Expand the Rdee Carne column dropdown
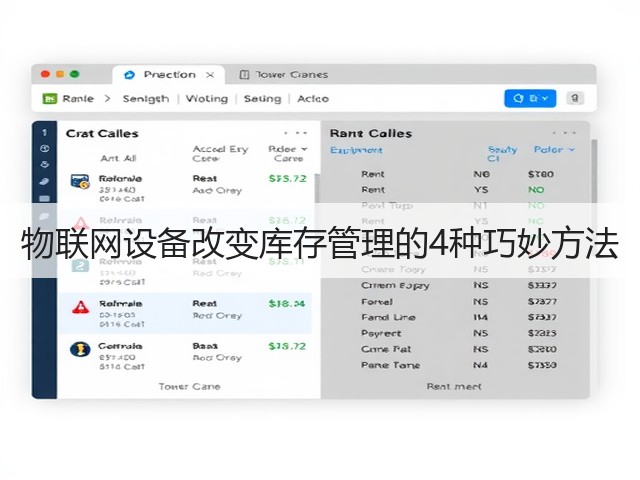 [304, 149]
